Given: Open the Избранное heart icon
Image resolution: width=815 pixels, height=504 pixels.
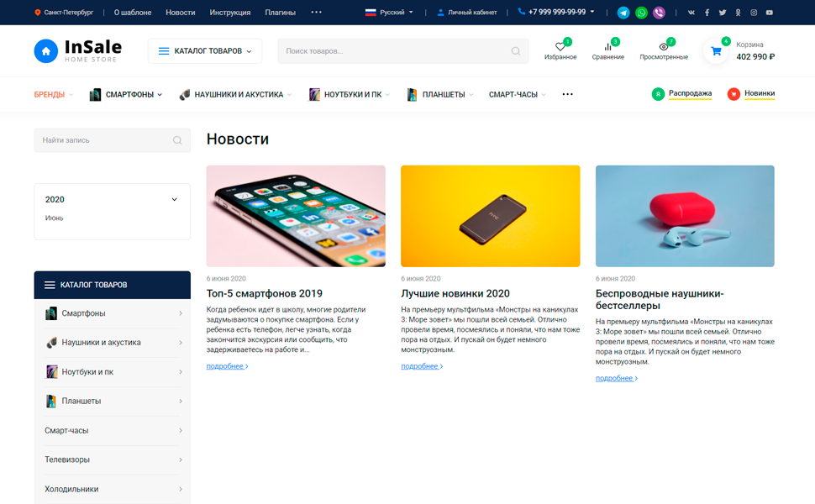Looking at the screenshot, I should [560, 47].
